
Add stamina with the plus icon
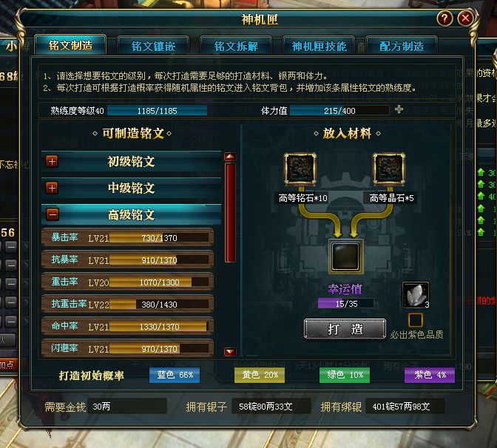(x=399, y=109)
